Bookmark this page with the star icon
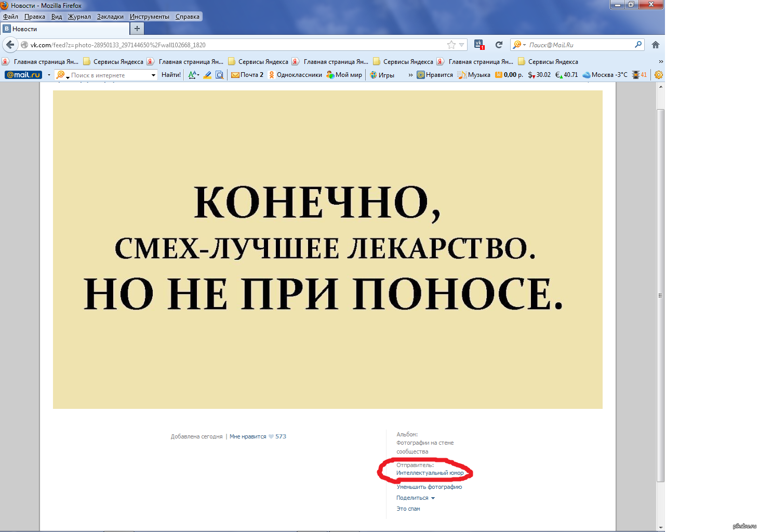The image size is (759, 532). point(451,45)
